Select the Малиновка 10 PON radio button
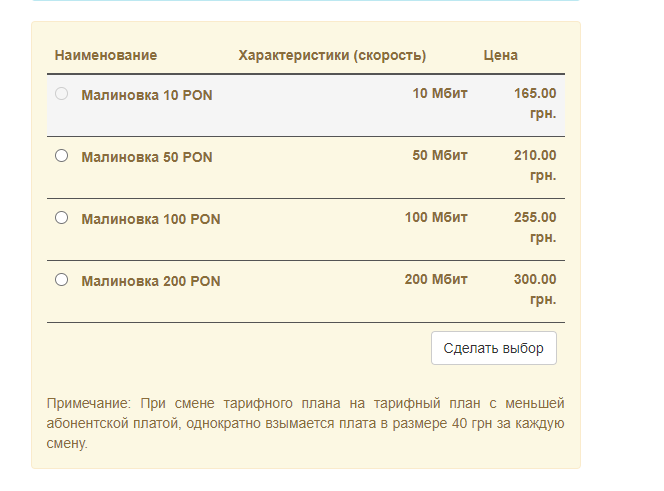This screenshot has height=491, width=664. pos(61,94)
